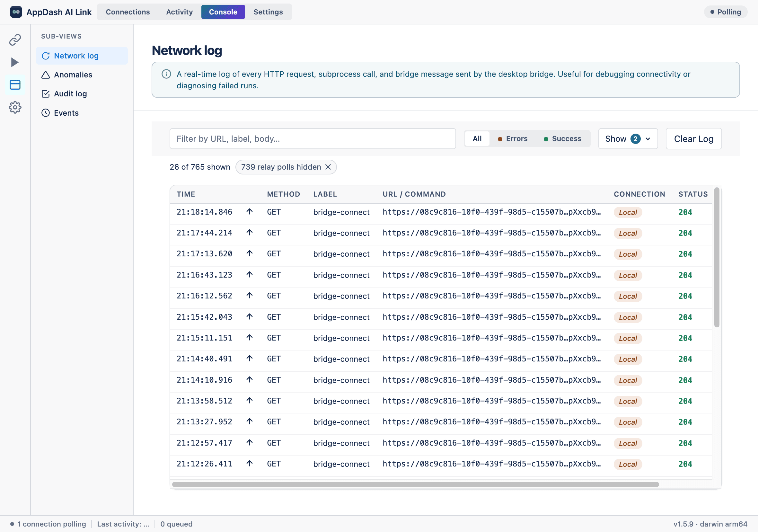758x532 pixels.
Task: Click the URL on the 21:16:43.123 row
Action: pyautogui.click(x=492, y=275)
